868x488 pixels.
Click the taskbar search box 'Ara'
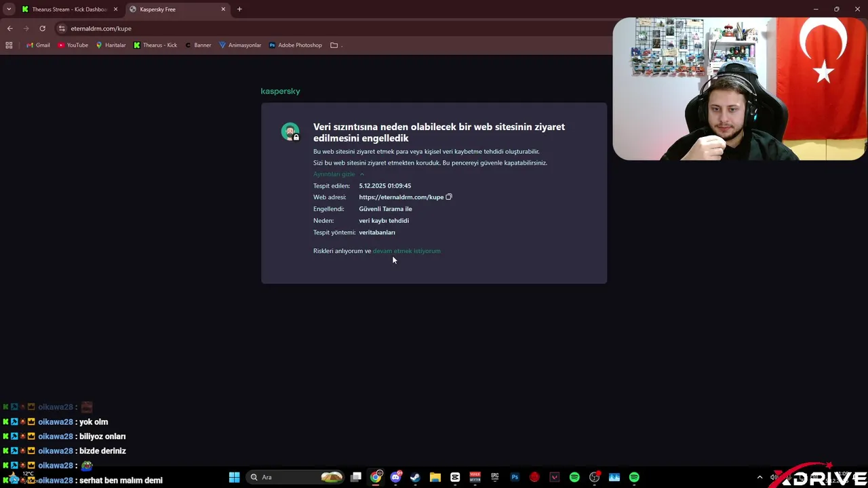(x=295, y=477)
